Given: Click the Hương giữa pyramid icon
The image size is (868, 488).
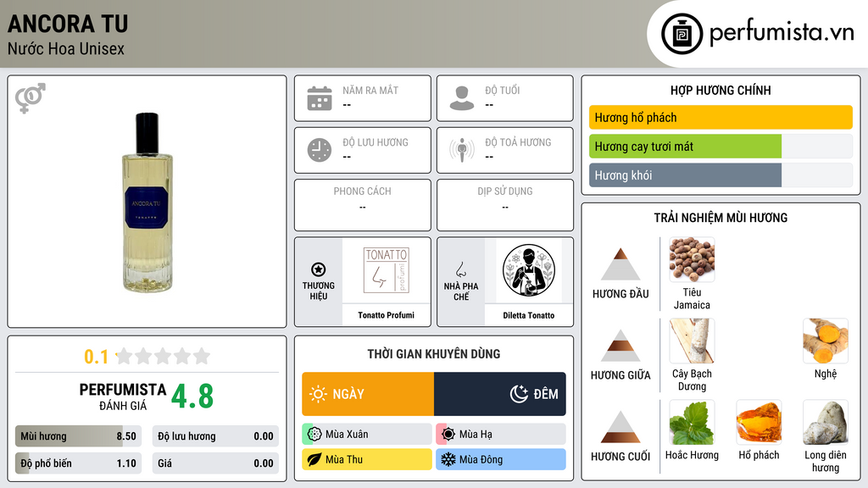Looking at the screenshot, I should pos(620,346).
